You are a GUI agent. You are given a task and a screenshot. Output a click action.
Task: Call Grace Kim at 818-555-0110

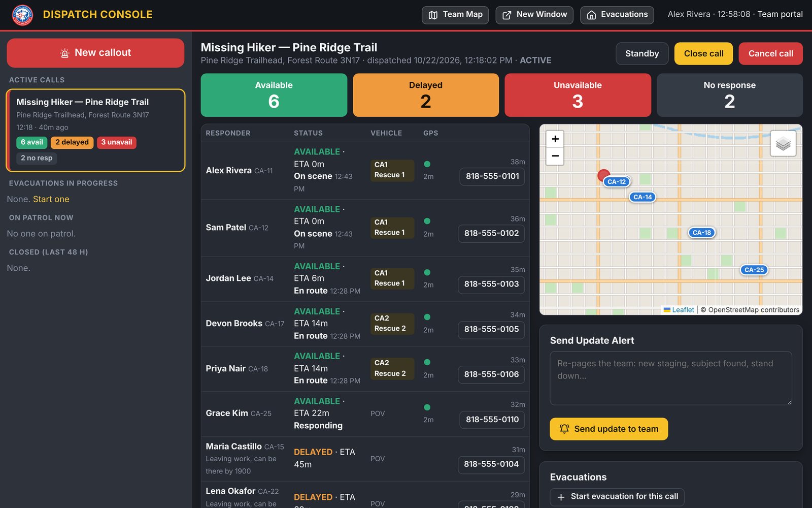[x=492, y=420]
